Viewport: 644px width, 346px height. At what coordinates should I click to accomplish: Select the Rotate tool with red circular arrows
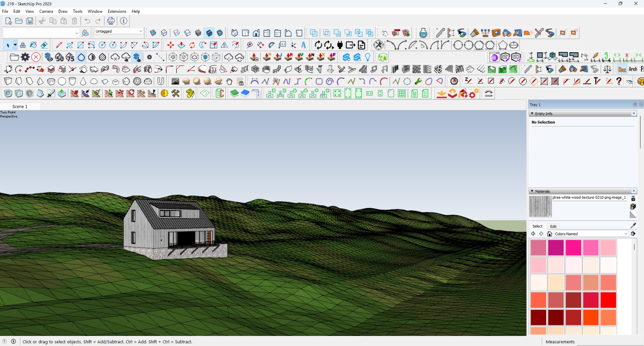192,45
